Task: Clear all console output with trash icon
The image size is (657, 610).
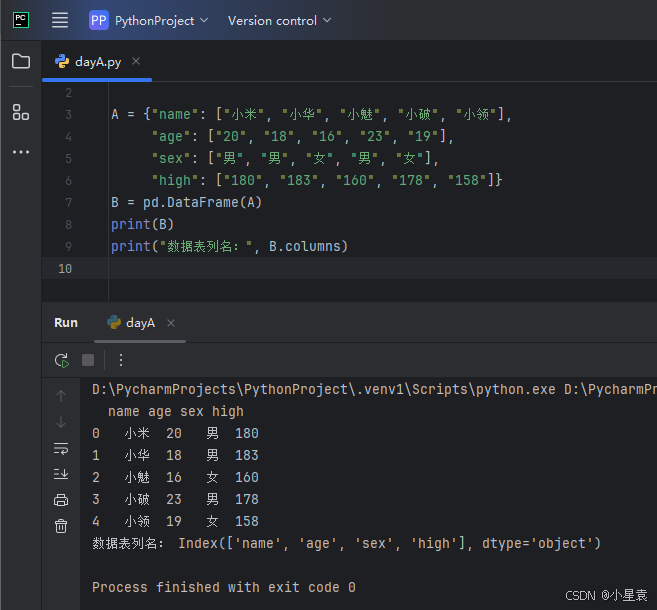Action: click(61, 526)
